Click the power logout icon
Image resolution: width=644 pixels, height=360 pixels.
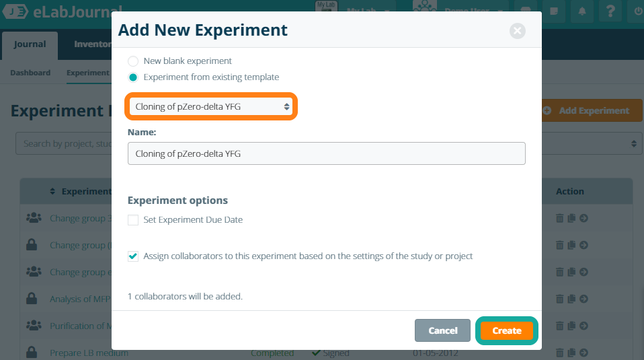coord(637,11)
